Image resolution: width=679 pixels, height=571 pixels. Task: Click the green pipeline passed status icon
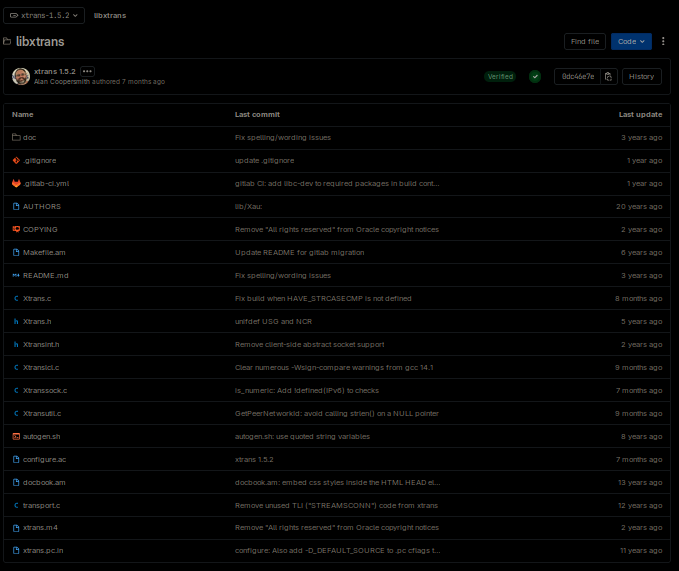coord(535,76)
